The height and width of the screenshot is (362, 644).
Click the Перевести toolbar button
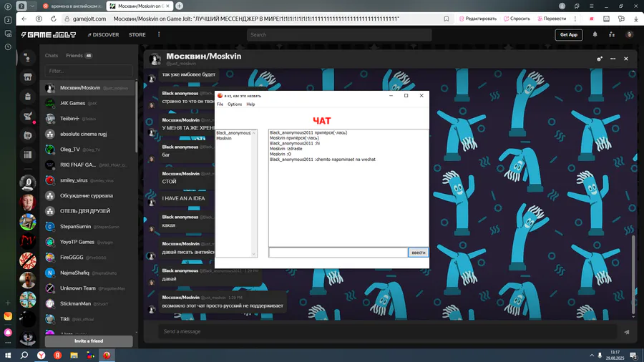pos(552,19)
